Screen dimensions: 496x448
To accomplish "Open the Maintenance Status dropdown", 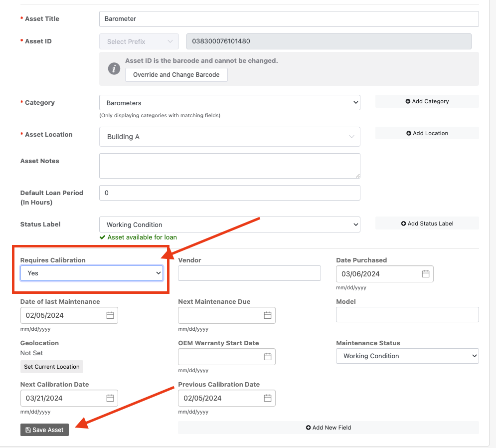I will [407, 356].
